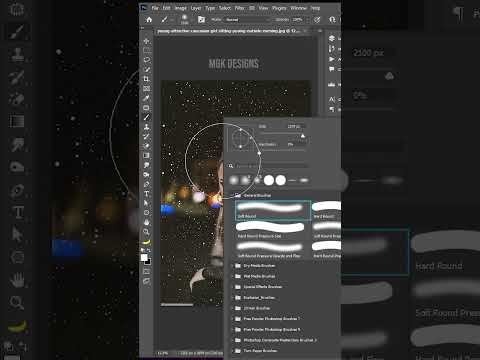Open the Edit menu

[166, 8]
